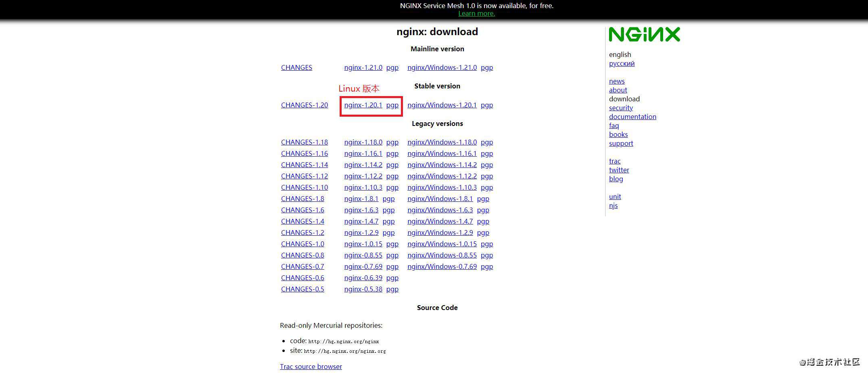Image resolution: width=868 pixels, height=373 pixels.
Task: Download nginx-1.18.0 legacy source
Action: pos(363,142)
